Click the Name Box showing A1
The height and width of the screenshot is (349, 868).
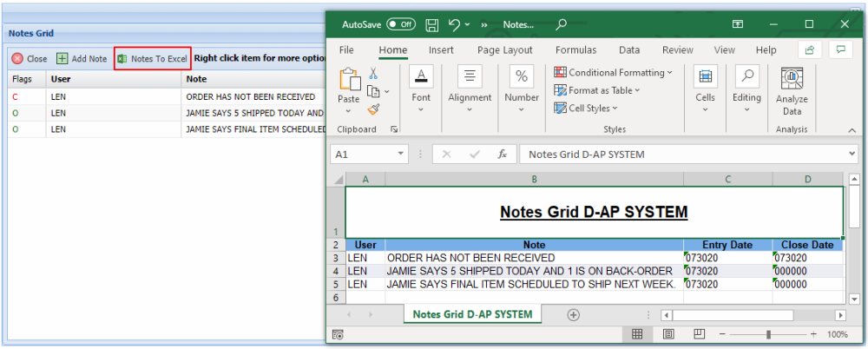[x=363, y=155]
